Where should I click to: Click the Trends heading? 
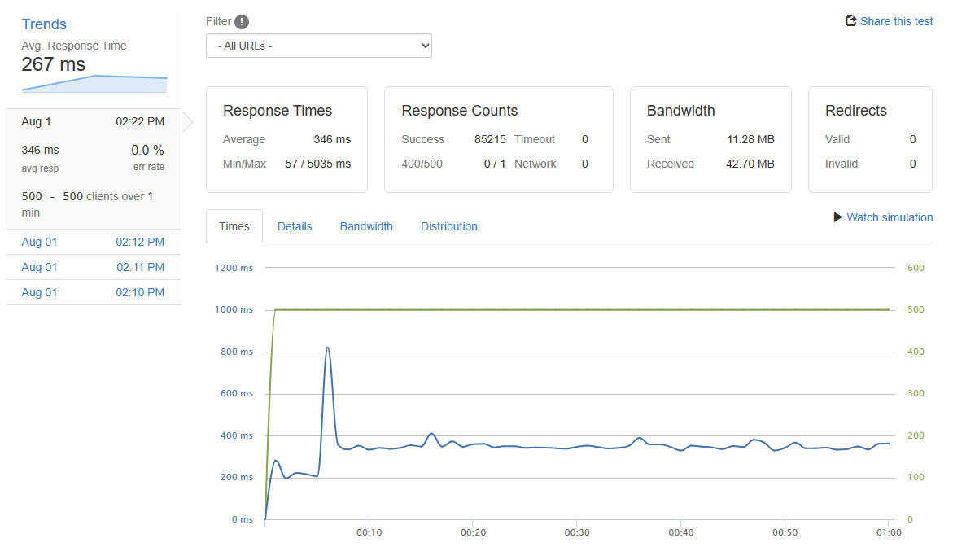[x=44, y=24]
